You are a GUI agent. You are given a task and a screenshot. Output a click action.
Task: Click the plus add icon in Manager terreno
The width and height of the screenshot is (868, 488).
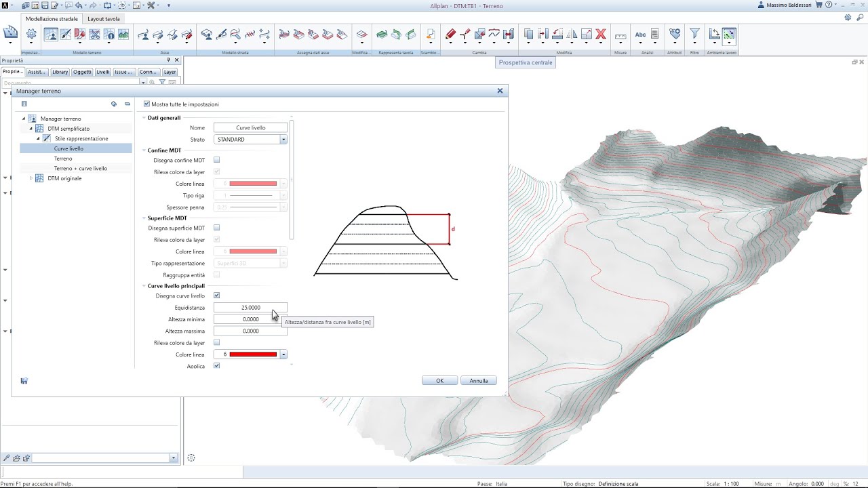(x=114, y=104)
